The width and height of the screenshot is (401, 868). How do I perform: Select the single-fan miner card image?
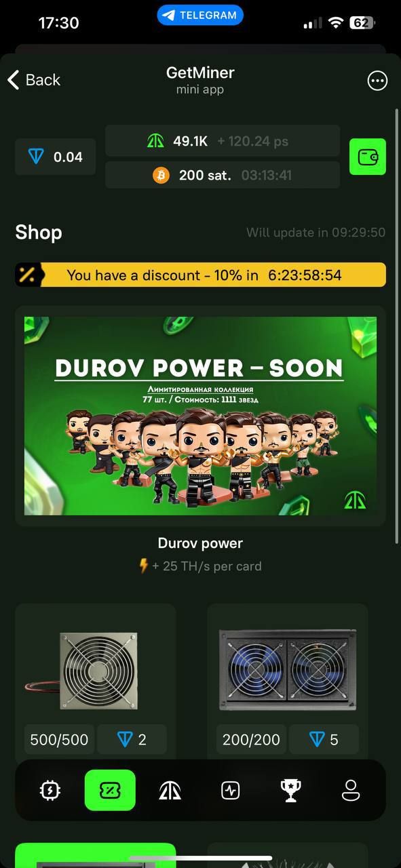pos(96,671)
